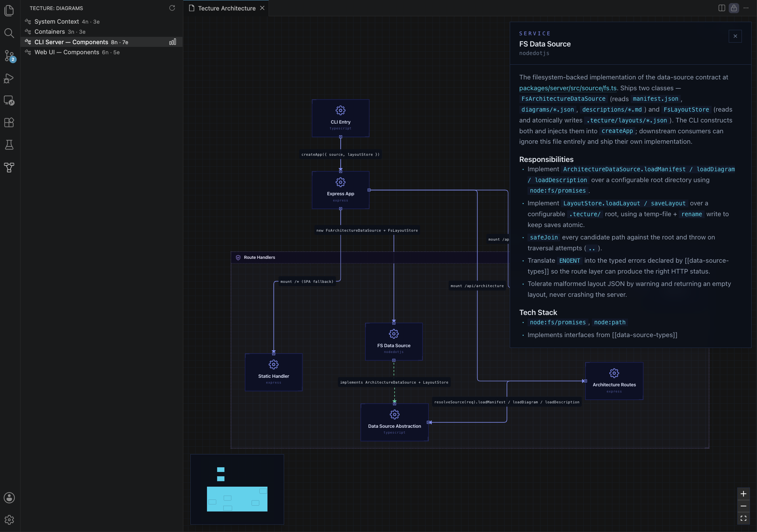Select the Tecture Architecture tab
The width and height of the screenshot is (757, 532).
[226, 8]
